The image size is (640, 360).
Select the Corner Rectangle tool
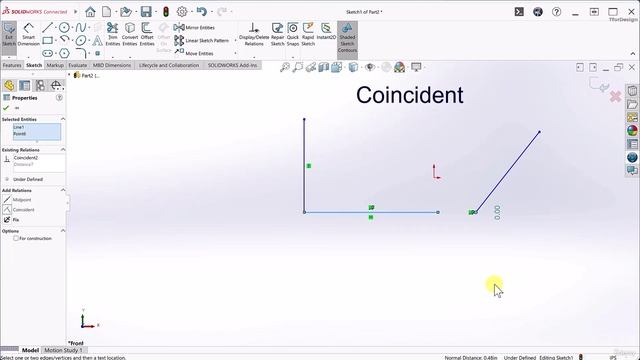[47, 40]
